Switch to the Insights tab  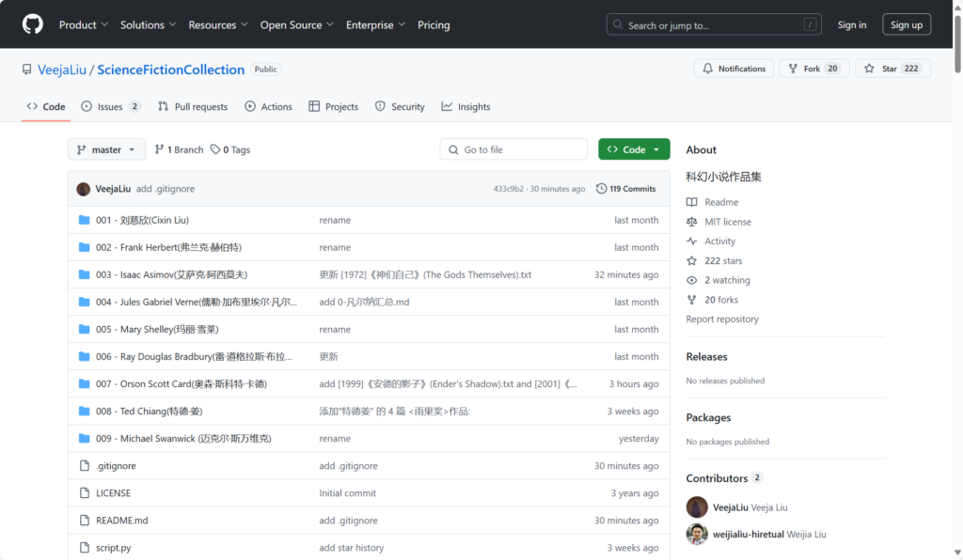[466, 106]
